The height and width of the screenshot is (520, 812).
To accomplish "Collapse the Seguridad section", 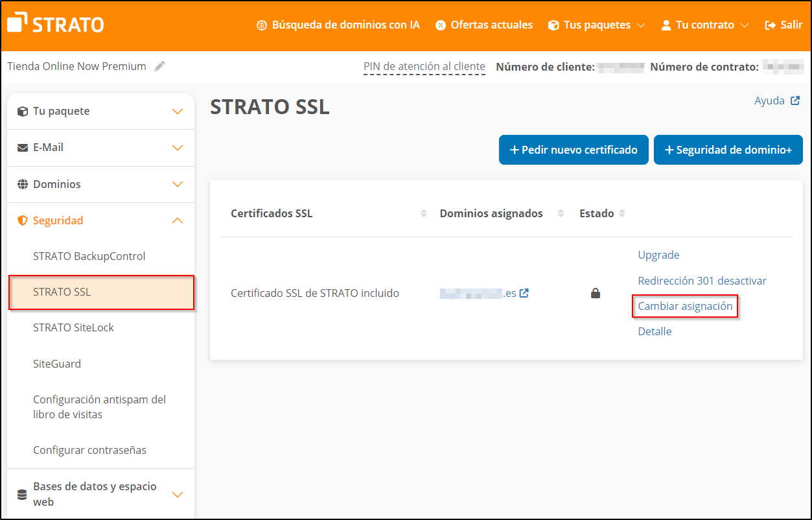I will [x=177, y=220].
